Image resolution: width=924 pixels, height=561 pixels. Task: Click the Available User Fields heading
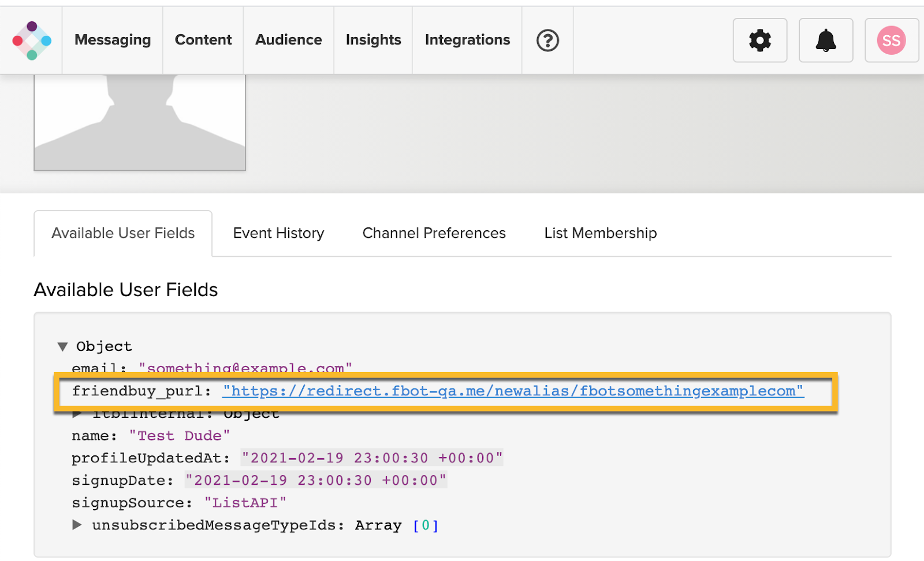[126, 290]
